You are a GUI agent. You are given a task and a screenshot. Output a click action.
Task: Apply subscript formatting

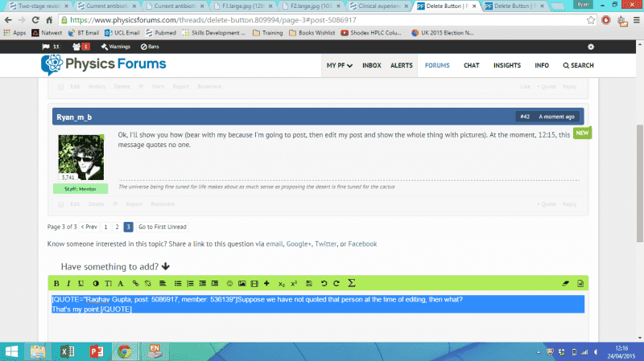(x=281, y=284)
